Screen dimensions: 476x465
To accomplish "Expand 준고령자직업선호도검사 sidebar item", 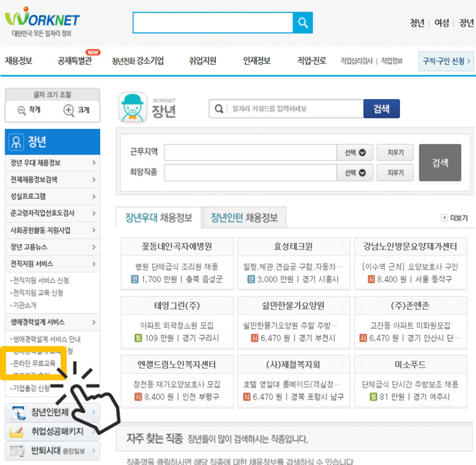I will (x=53, y=213).
